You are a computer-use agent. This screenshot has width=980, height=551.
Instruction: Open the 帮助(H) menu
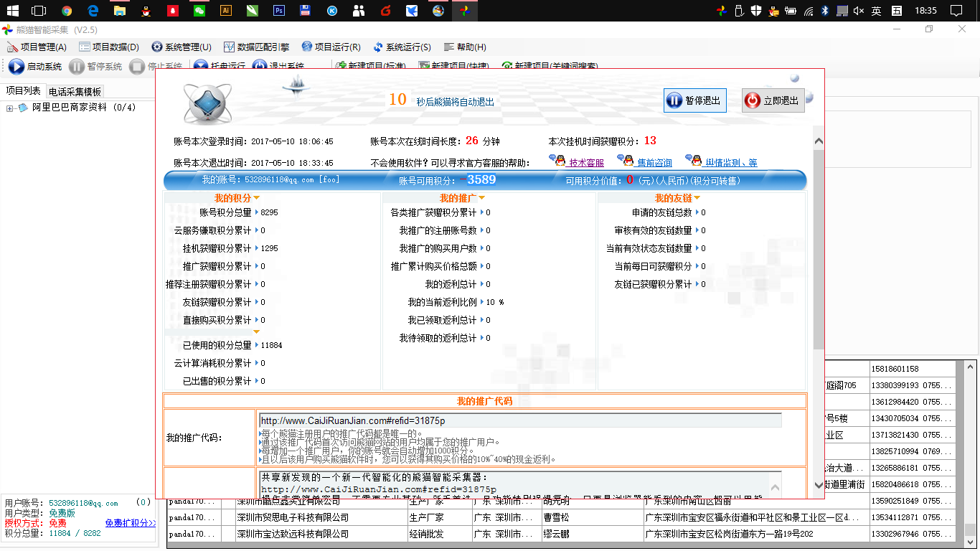pyautogui.click(x=465, y=47)
